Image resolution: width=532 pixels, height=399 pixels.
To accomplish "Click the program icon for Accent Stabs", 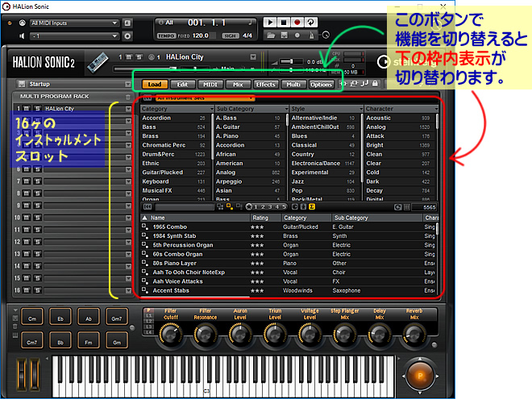I will [x=145, y=290].
